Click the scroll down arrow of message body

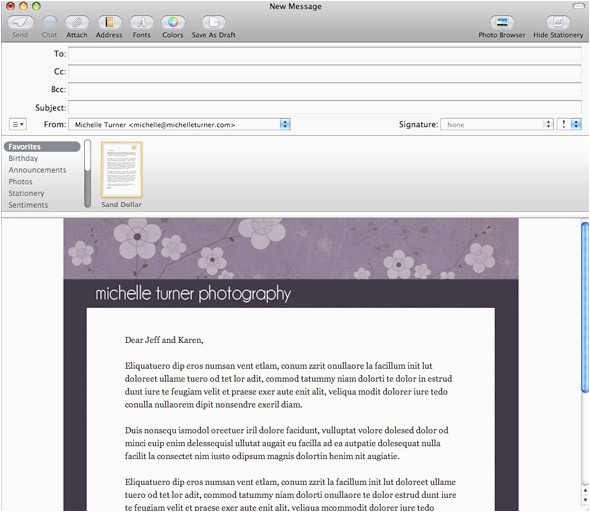pos(585,500)
